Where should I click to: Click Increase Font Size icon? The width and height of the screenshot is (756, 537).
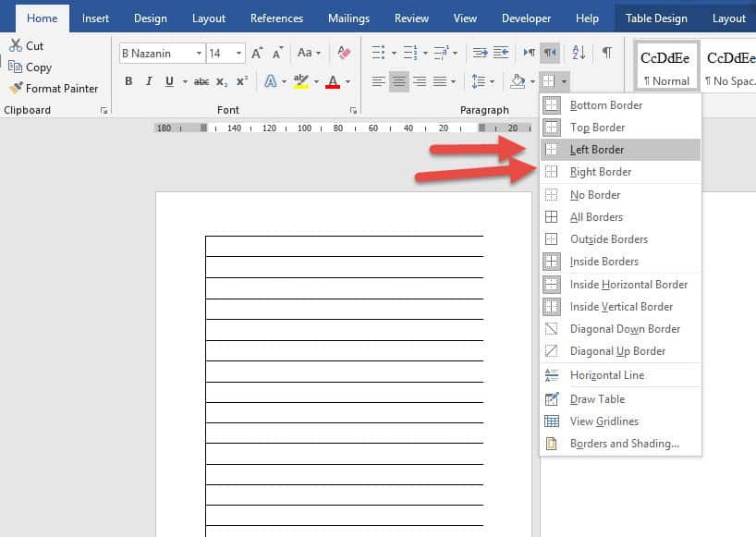258,54
